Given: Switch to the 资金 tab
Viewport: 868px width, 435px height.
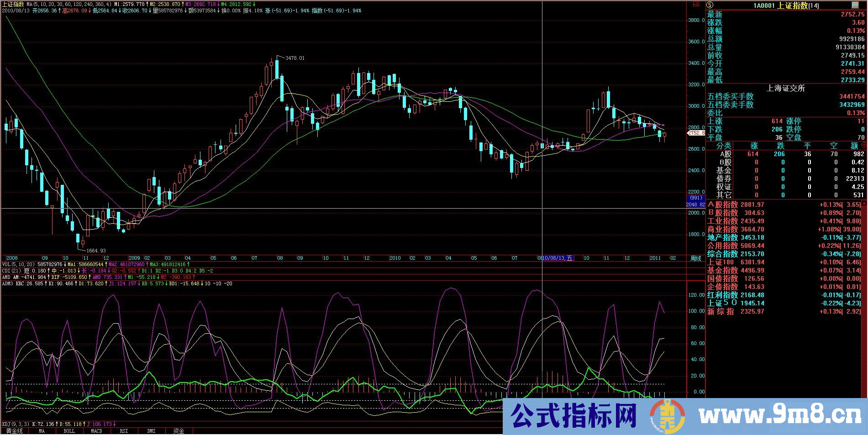Looking at the screenshot, I should [x=179, y=431].
